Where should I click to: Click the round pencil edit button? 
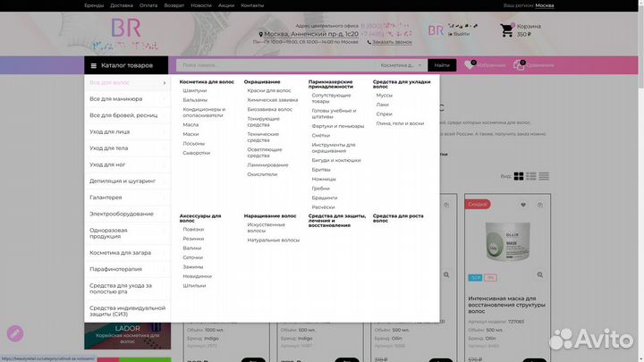point(15,333)
